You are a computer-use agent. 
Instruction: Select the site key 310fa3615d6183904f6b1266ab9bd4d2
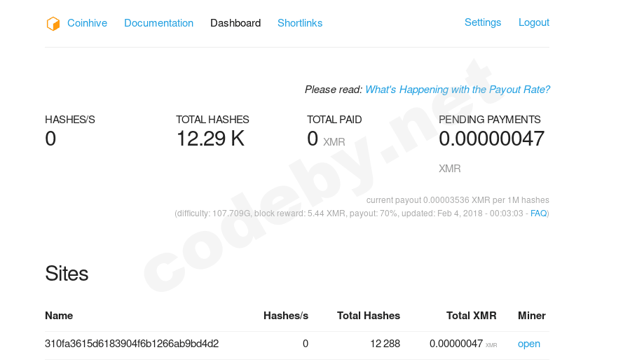pyautogui.click(x=132, y=344)
